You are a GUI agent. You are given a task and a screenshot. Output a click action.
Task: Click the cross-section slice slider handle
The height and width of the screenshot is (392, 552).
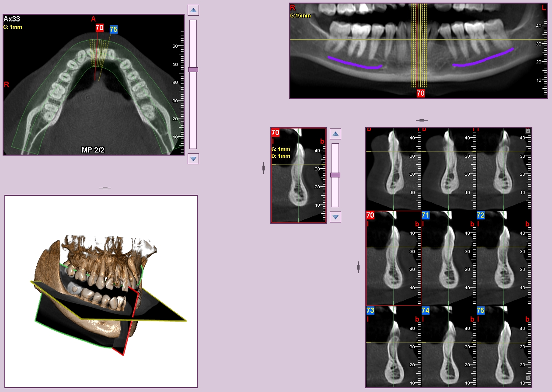pyautogui.click(x=335, y=175)
